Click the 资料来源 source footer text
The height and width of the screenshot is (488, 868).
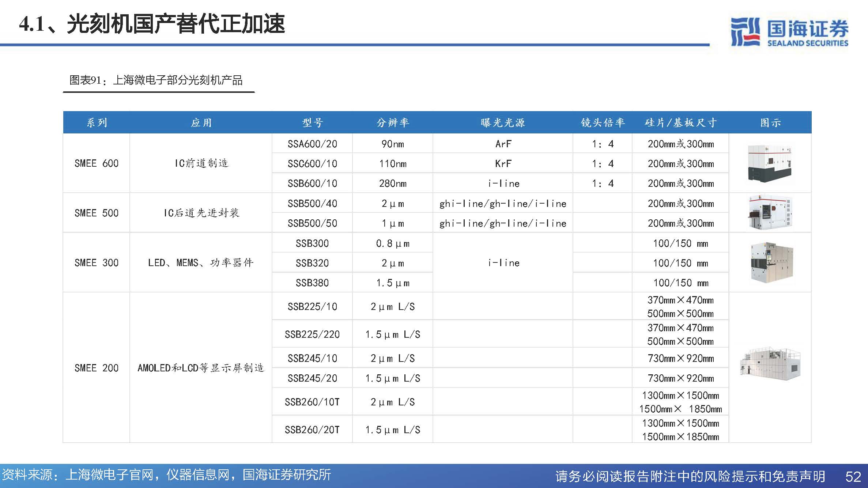click(x=166, y=475)
